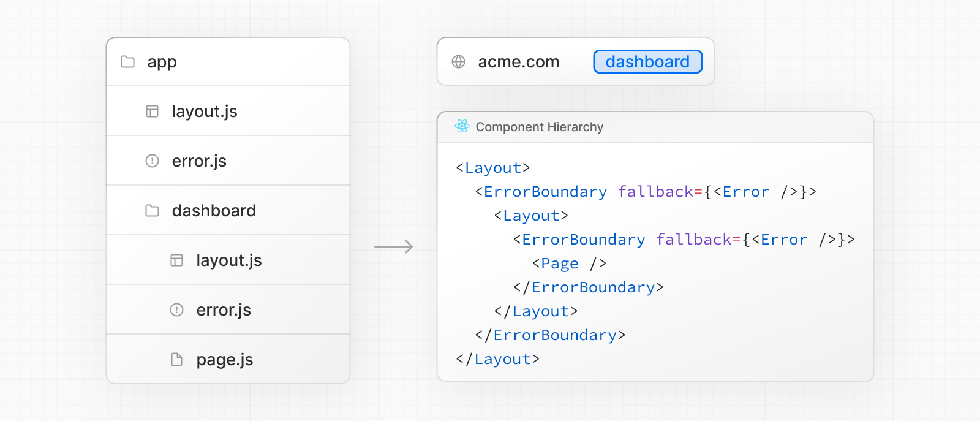Viewport: 980px width, 421px height.
Task: Select the page.js file name
Action: (224, 360)
